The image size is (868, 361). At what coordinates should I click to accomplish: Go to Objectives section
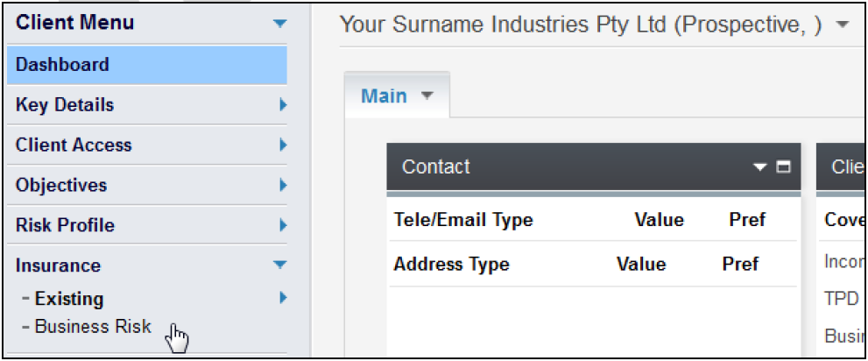[x=61, y=186]
